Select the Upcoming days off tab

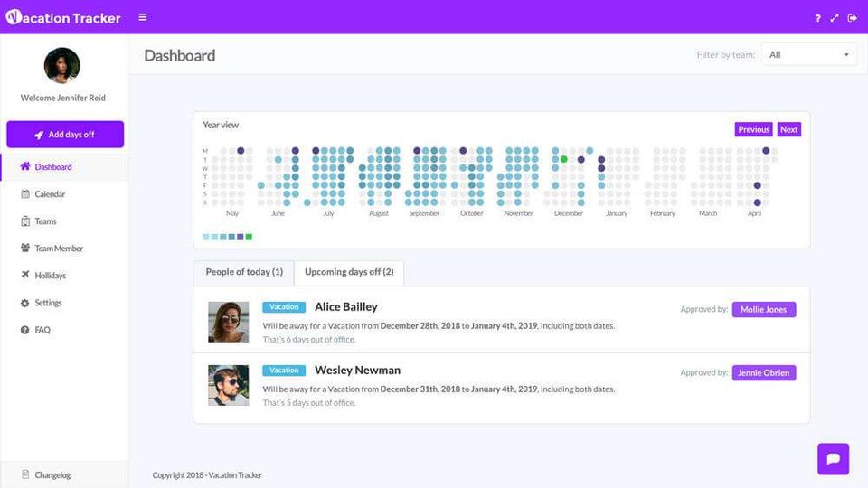(349, 272)
